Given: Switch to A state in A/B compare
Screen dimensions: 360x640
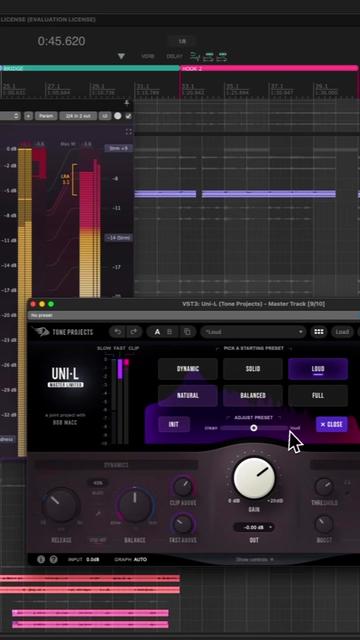Looking at the screenshot, I should [x=157, y=332].
